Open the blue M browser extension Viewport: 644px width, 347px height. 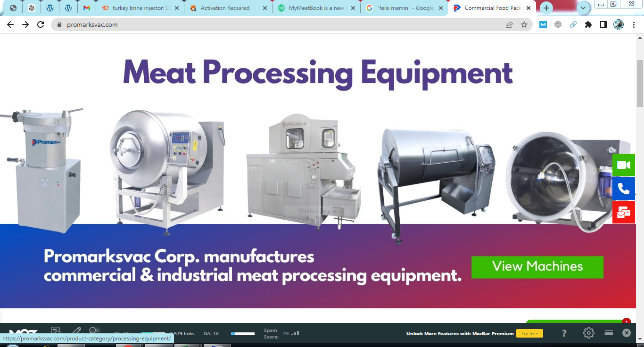(543, 25)
